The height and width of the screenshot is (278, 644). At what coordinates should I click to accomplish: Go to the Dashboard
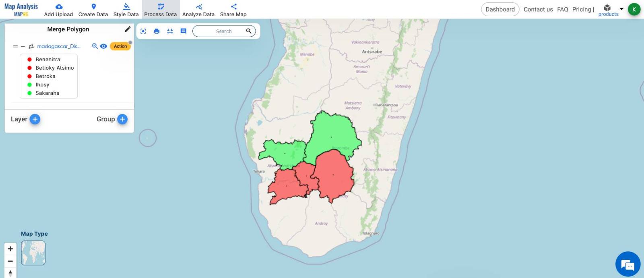point(500,9)
